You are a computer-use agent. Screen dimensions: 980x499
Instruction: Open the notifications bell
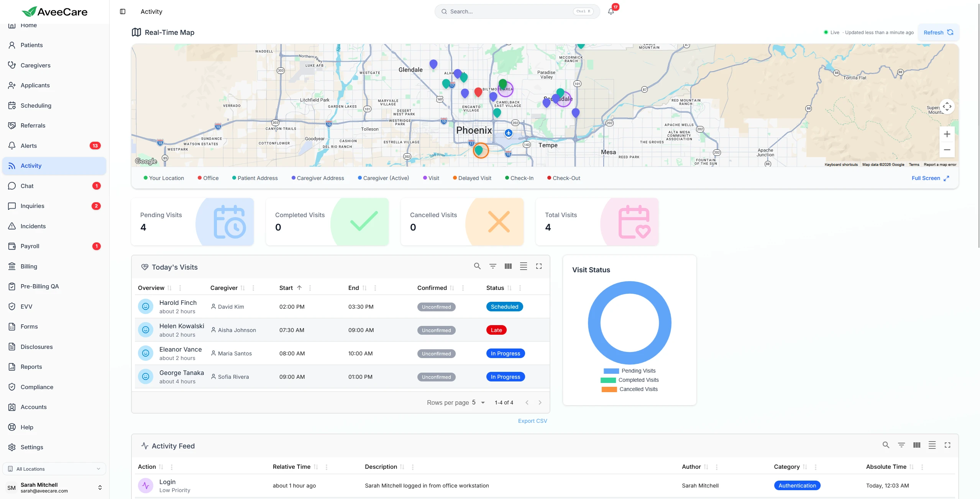(611, 11)
